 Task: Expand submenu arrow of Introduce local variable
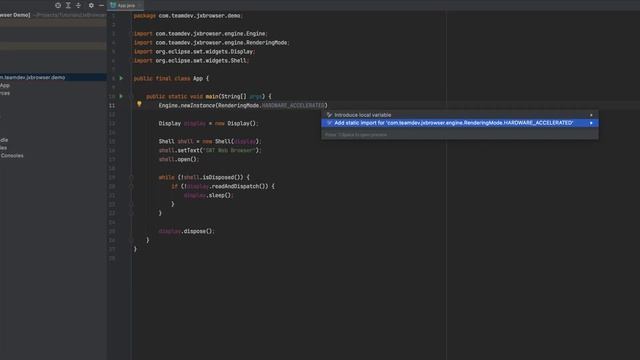[x=591, y=115]
